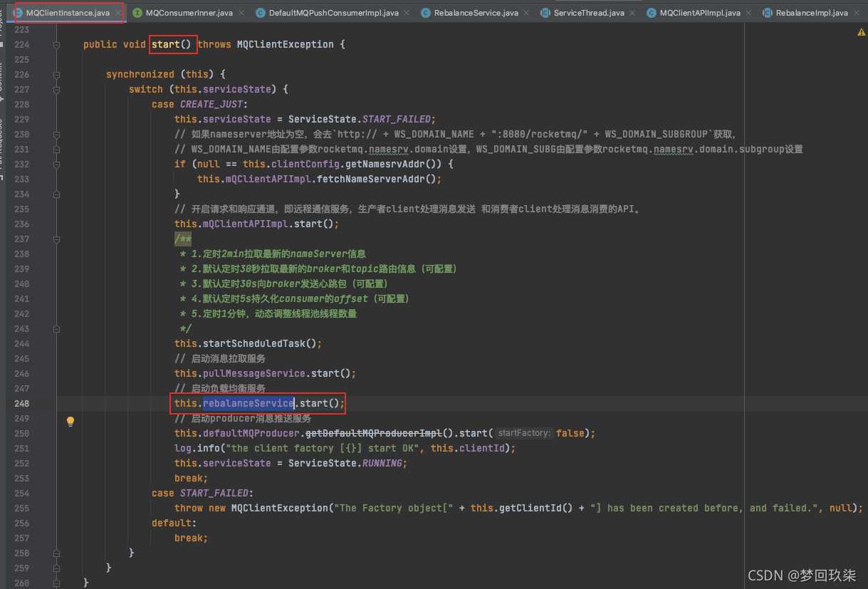This screenshot has height=589, width=868.
Task: Collapse the synchronized block at line 226
Action: tap(57, 75)
